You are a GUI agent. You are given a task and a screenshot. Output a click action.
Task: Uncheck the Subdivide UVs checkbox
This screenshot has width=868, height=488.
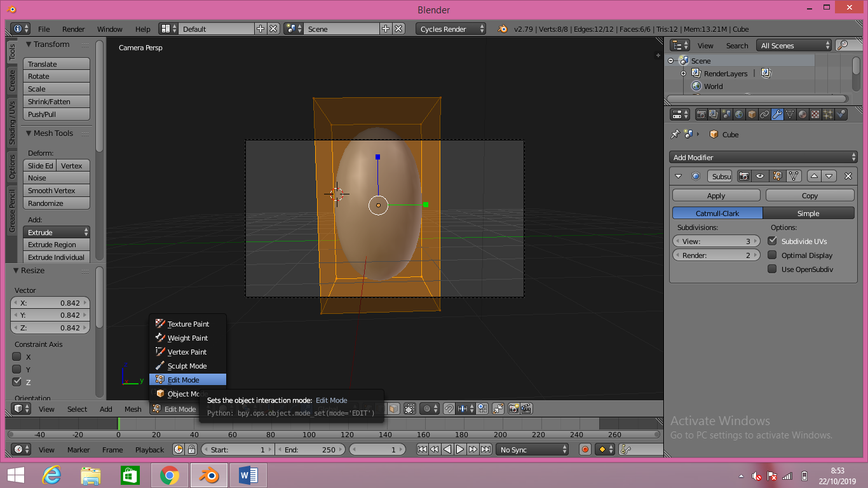point(772,241)
